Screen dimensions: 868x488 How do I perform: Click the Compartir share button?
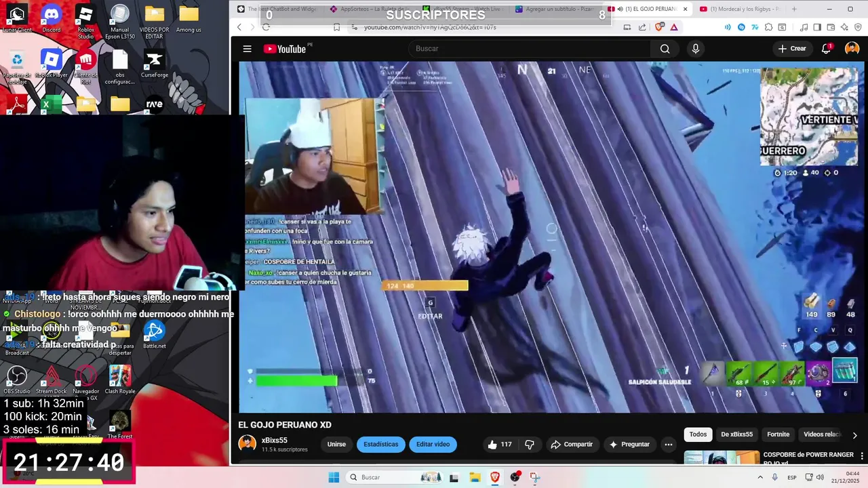tap(572, 445)
